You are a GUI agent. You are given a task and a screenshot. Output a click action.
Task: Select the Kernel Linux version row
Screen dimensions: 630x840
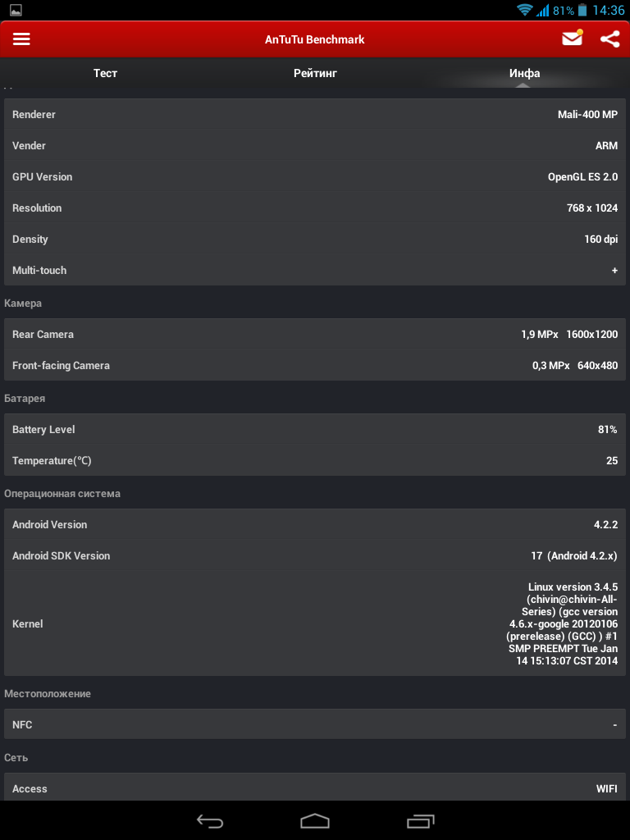coord(315,623)
